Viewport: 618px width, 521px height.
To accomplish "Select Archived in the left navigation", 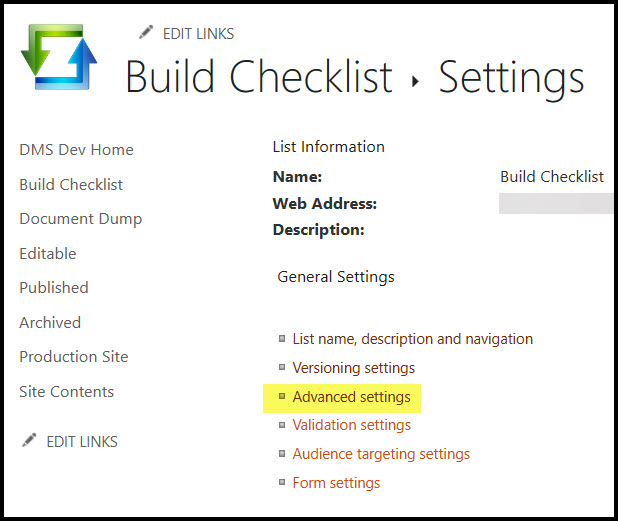I will (50, 322).
